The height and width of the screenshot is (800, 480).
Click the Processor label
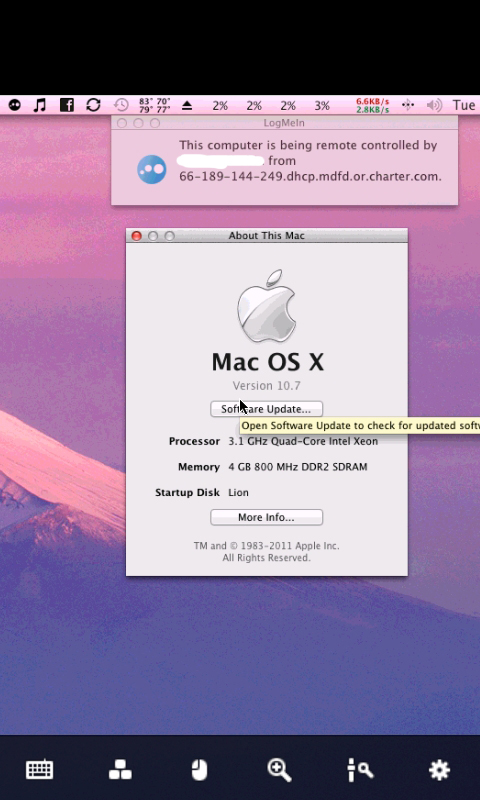tap(194, 441)
